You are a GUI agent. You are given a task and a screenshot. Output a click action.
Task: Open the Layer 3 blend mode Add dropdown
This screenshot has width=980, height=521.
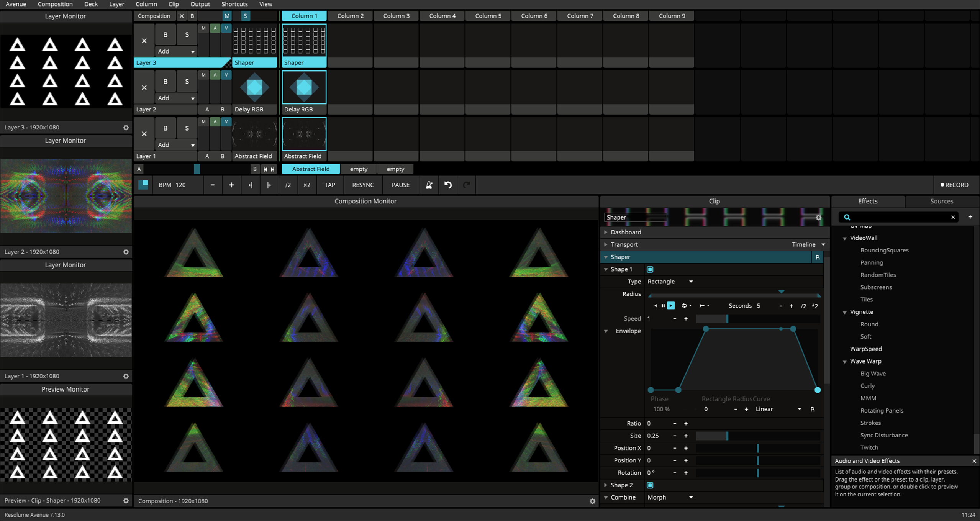[176, 51]
